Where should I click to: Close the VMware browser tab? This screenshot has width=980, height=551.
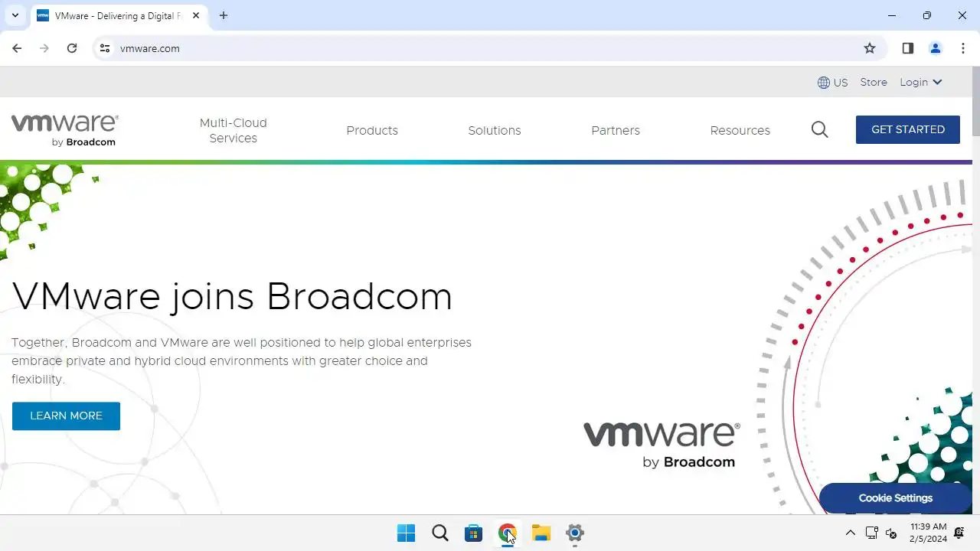tap(196, 15)
